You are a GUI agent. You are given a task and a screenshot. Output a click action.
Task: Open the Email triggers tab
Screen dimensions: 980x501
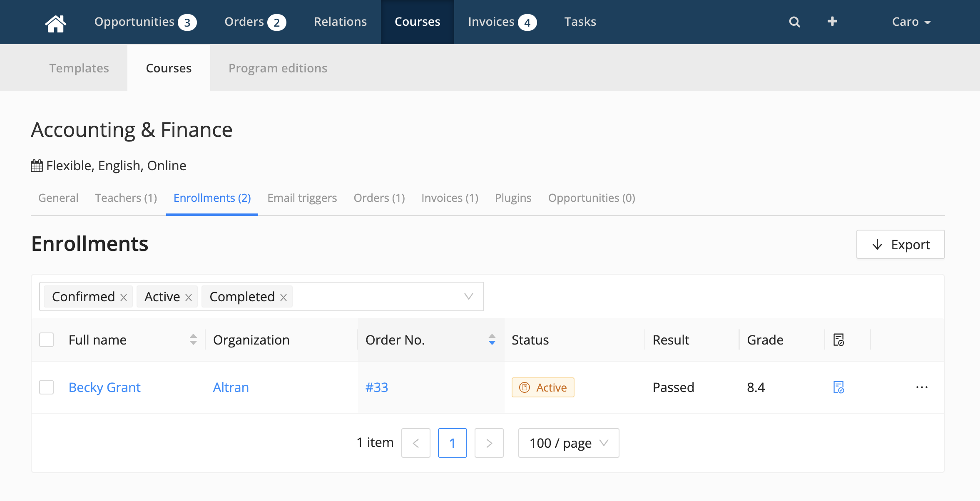click(x=302, y=198)
